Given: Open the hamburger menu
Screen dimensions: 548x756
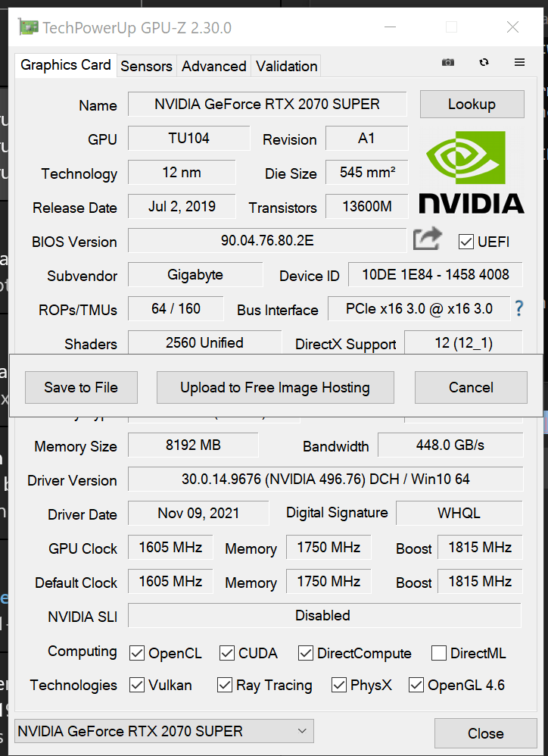Looking at the screenshot, I should [x=519, y=63].
